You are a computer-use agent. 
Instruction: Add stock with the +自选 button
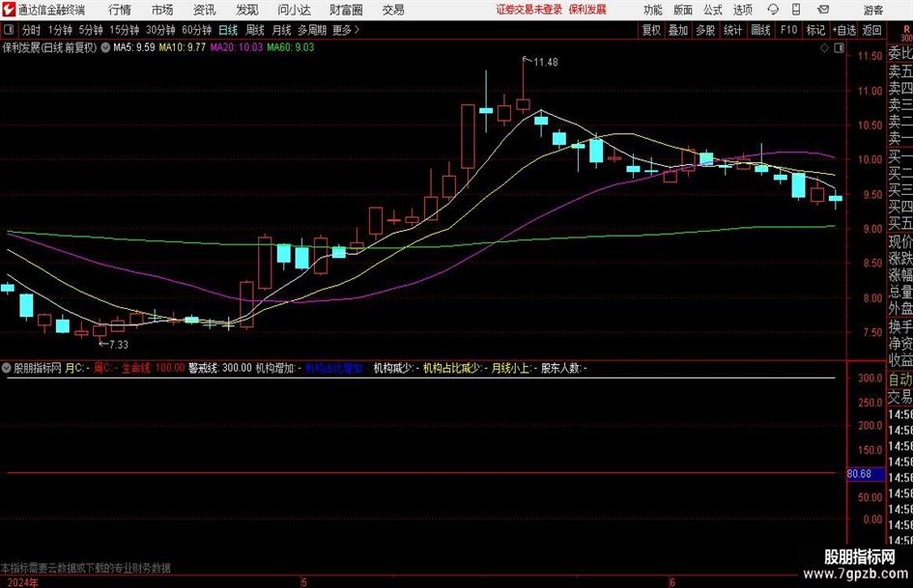(x=844, y=30)
